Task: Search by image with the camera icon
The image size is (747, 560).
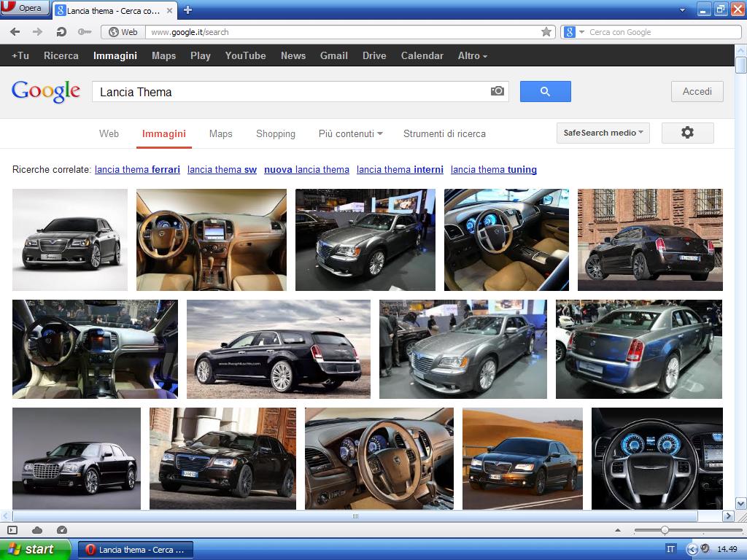Action: [x=497, y=91]
